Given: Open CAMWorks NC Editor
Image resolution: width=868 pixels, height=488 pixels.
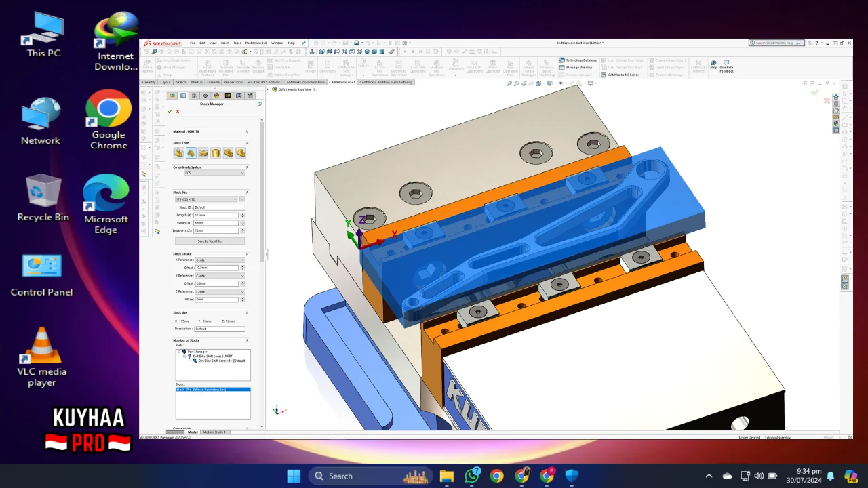Looking at the screenshot, I should pos(620,75).
